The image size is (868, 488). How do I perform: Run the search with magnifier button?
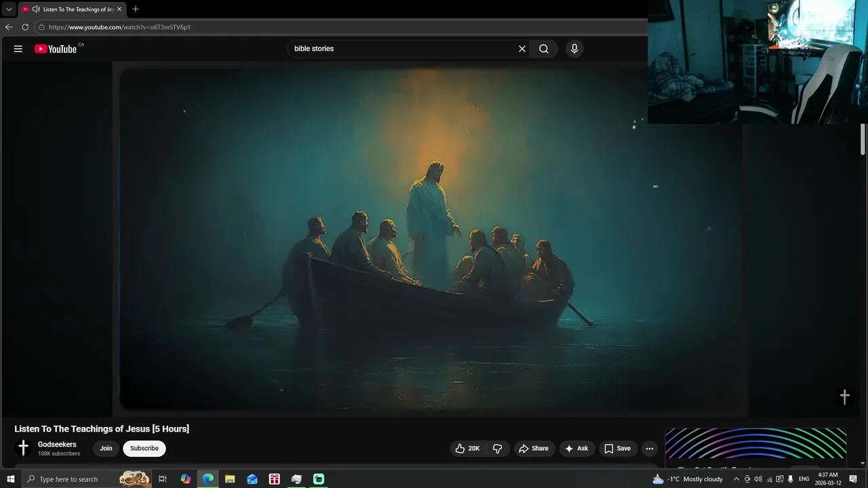(544, 49)
